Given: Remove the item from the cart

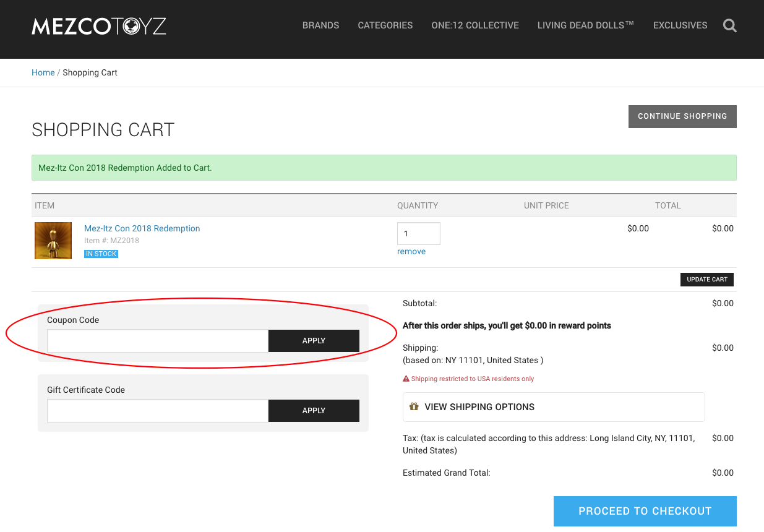Looking at the screenshot, I should pos(411,251).
